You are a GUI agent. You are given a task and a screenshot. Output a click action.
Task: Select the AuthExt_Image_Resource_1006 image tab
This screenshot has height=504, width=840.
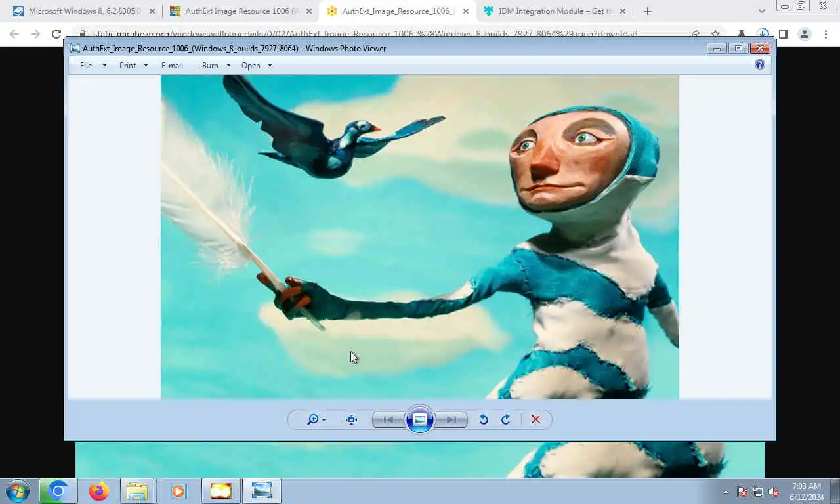click(x=397, y=11)
